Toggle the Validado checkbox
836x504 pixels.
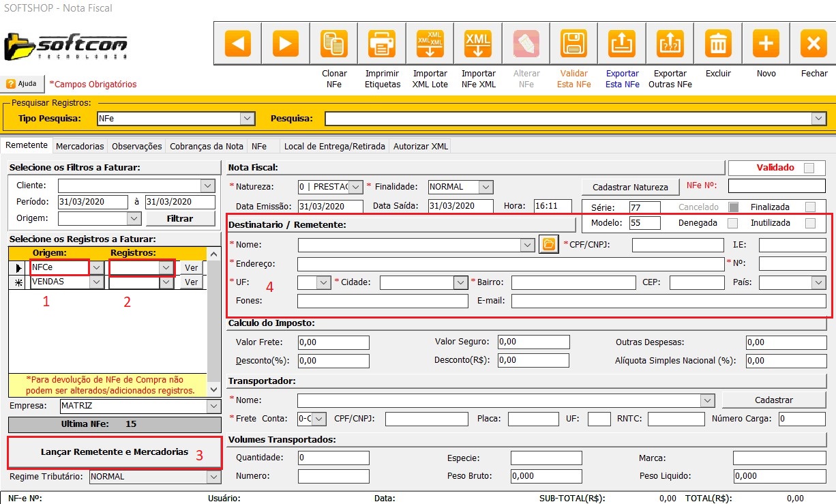click(x=809, y=168)
